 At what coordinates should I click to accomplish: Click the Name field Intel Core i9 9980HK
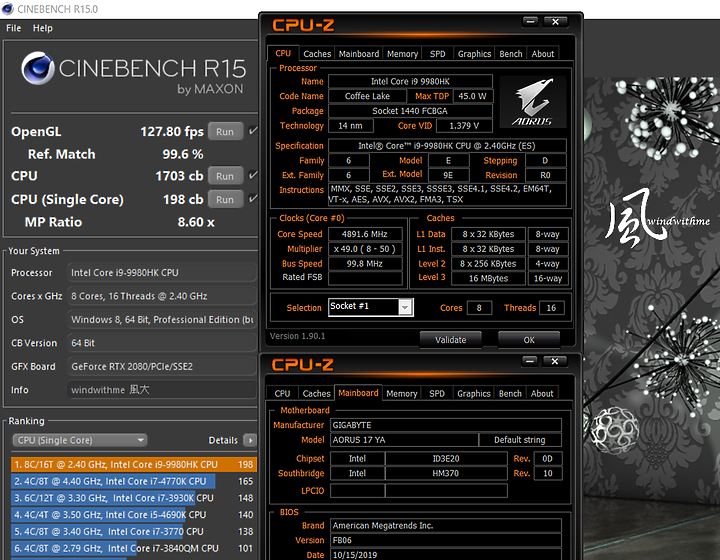click(x=411, y=81)
